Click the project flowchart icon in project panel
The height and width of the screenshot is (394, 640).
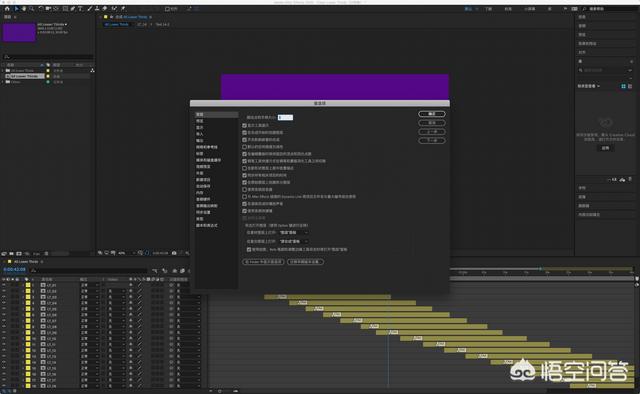(92, 70)
